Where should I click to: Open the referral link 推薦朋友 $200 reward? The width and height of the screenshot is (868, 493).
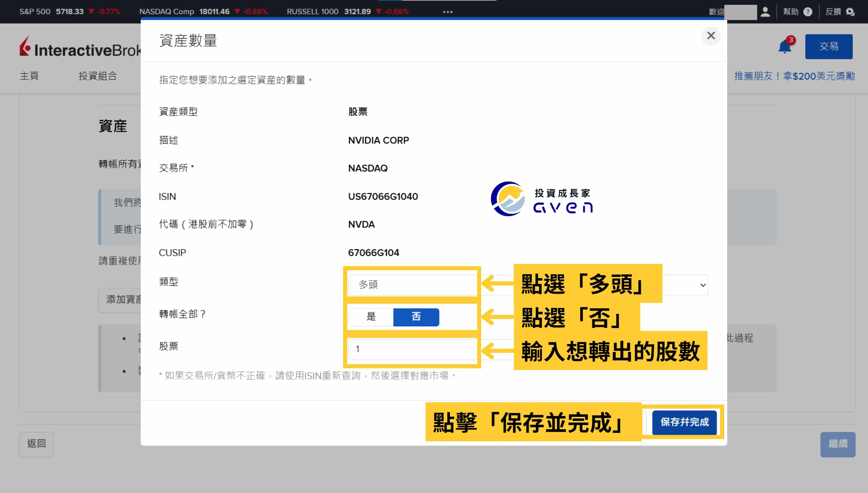point(794,76)
